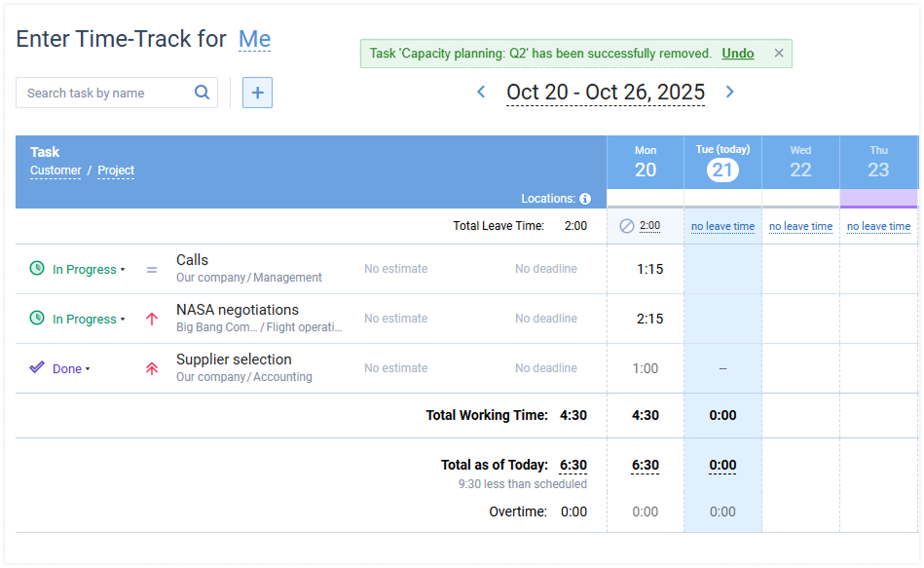Open Done status dropdown for Supplier selection
The width and height of the screenshot is (924, 568).
click(71, 369)
